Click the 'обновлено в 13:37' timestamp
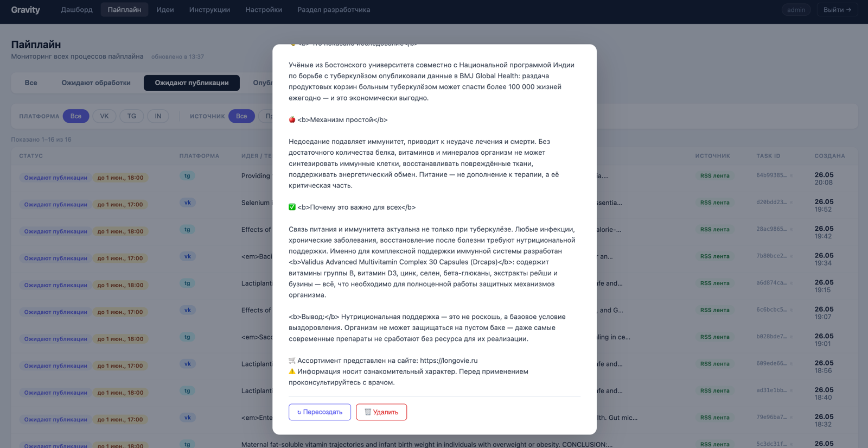 (x=177, y=56)
